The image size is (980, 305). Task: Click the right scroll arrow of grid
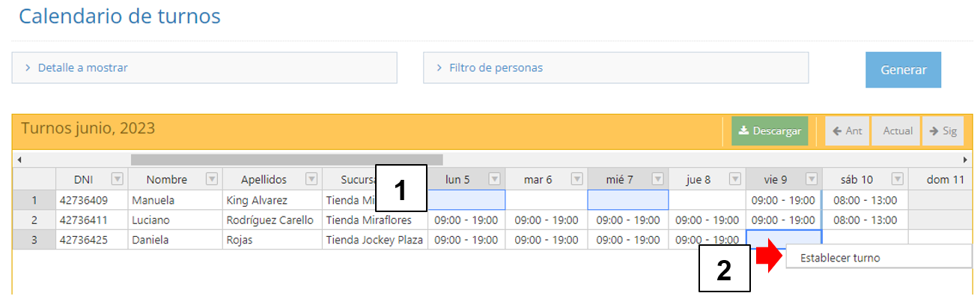(x=966, y=160)
